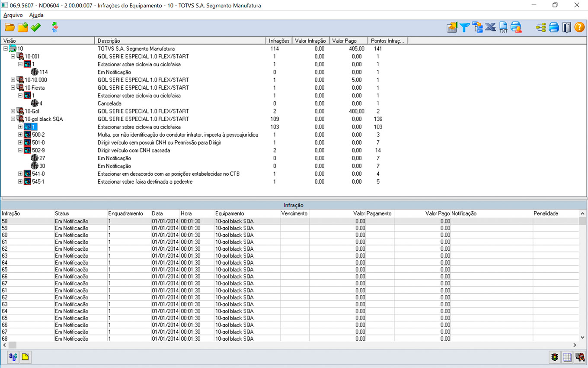Collapse the 502-9 infraction node
Screen dimensions: 588x368
click(x=20, y=151)
